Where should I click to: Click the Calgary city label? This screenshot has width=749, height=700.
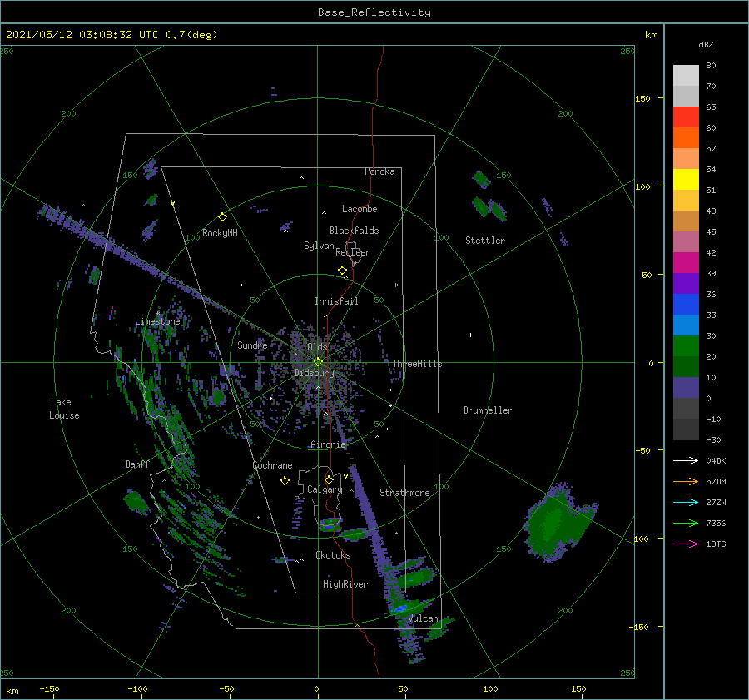pyautogui.click(x=325, y=489)
